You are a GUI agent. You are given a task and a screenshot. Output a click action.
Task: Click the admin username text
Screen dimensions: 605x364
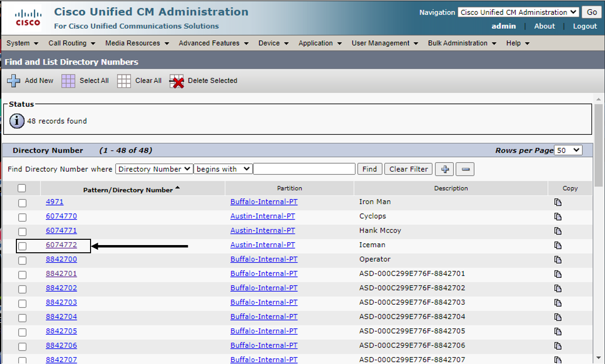[503, 26]
